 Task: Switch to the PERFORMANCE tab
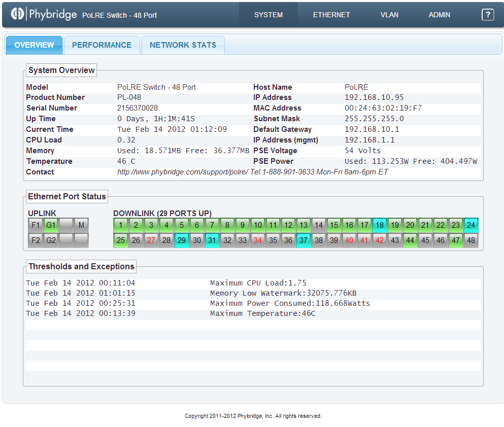click(x=102, y=45)
